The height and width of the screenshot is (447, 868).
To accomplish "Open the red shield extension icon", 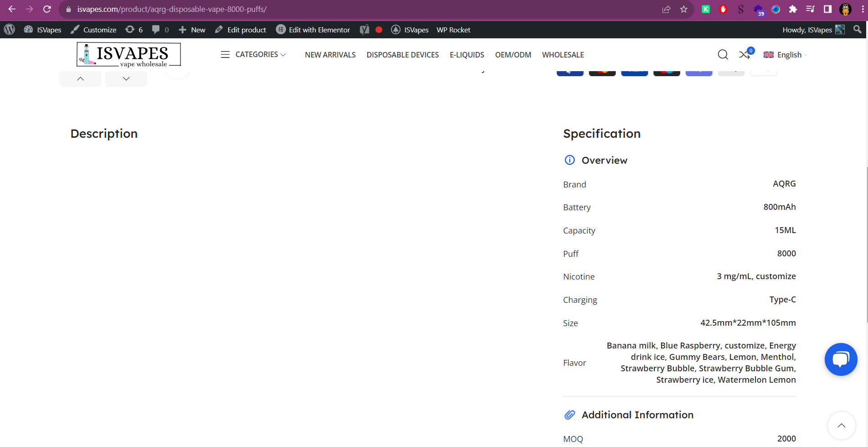I will [x=723, y=9].
